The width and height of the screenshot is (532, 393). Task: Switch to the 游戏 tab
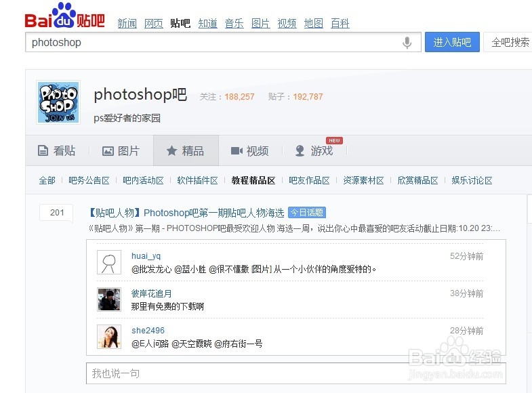(314, 150)
